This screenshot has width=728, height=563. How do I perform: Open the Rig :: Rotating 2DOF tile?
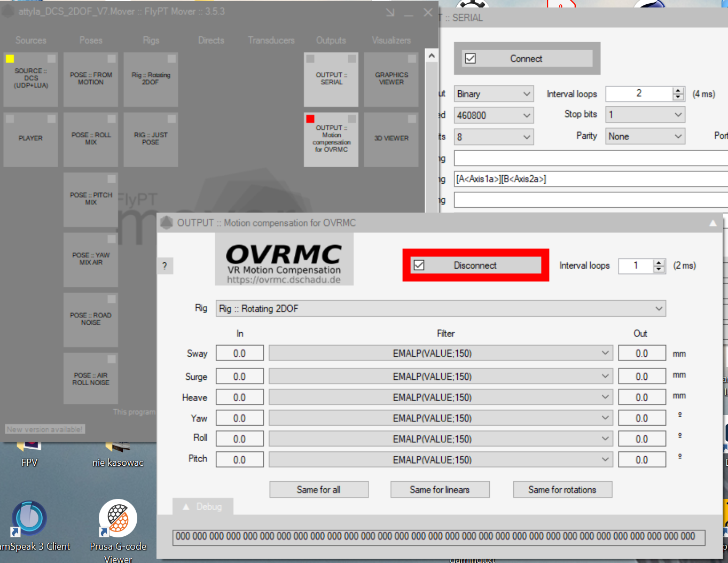(x=151, y=79)
